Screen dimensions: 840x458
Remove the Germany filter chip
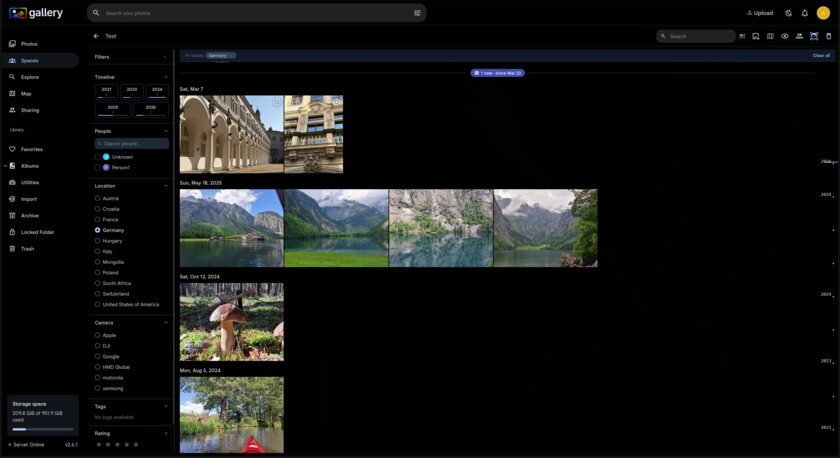pyautogui.click(x=232, y=56)
